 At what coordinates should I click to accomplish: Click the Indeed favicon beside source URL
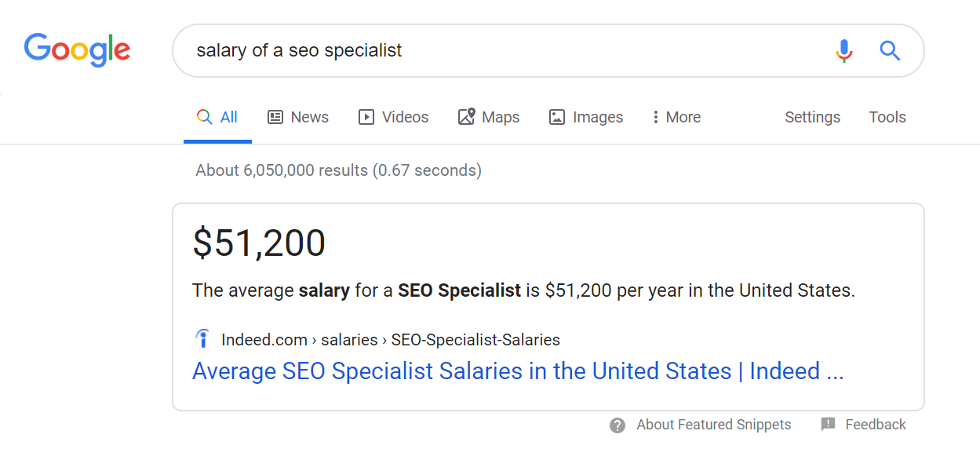pyautogui.click(x=202, y=340)
